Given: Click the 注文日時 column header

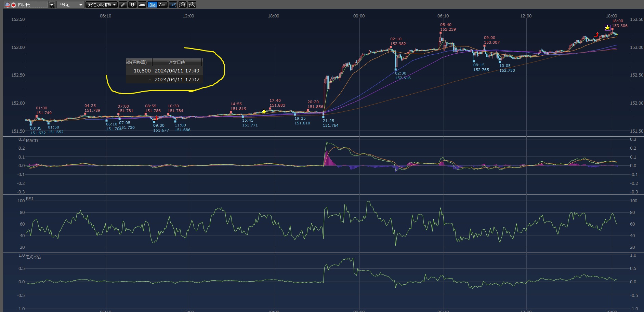Looking at the screenshot, I should [177, 62].
